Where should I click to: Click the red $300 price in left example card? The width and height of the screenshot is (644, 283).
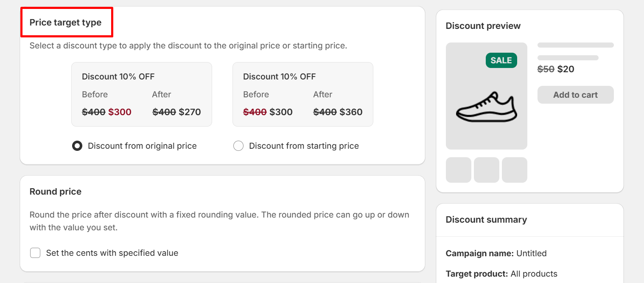tap(120, 112)
